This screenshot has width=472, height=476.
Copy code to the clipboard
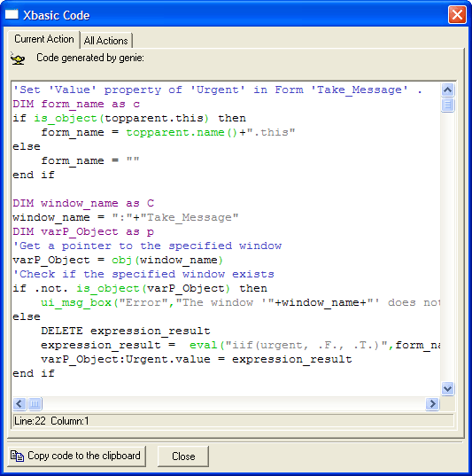click(76, 456)
